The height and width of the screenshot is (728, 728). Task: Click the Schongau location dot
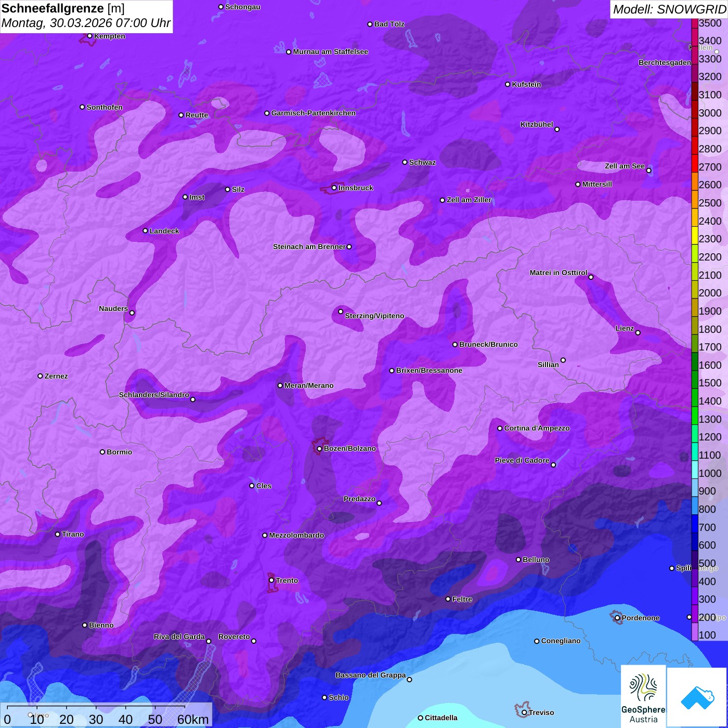pyautogui.click(x=220, y=7)
